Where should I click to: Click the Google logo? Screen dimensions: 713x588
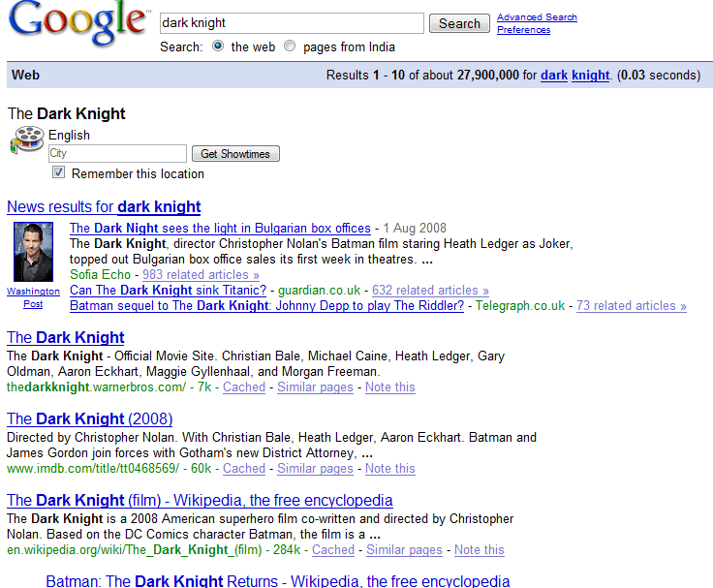click(78, 22)
